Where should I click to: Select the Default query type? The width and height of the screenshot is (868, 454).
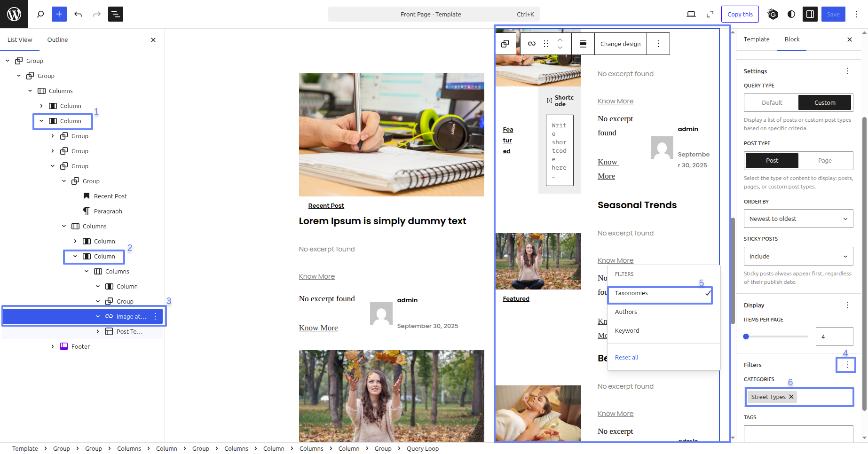(772, 102)
